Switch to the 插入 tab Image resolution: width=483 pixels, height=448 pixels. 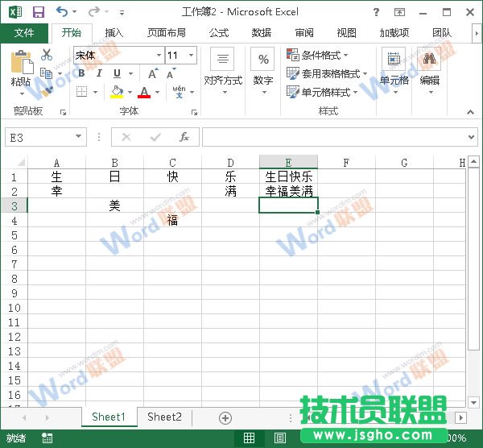click(x=114, y=33)
